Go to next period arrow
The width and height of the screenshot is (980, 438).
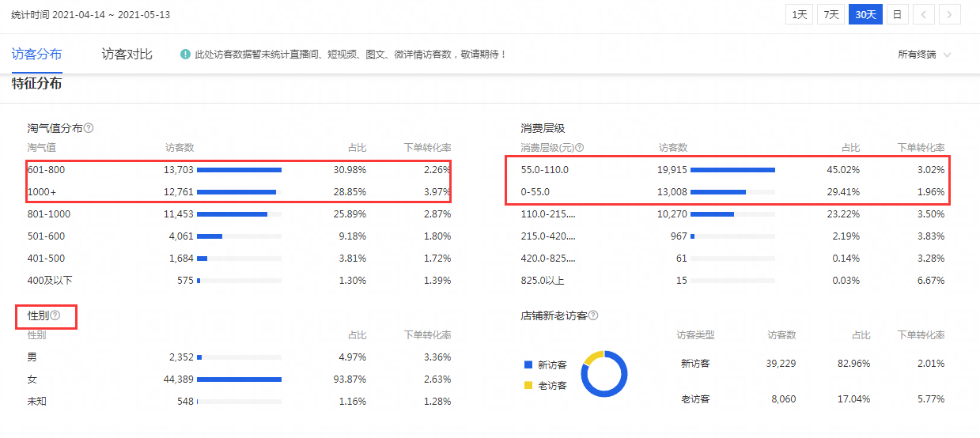tap(950, 14)
